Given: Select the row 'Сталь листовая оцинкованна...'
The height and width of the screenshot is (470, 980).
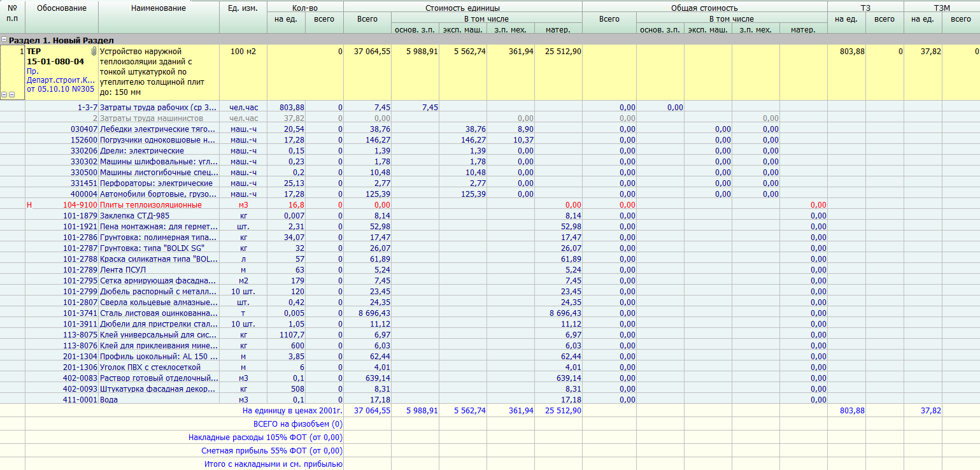Looking at the screenshot, I should (x=490, y=313).
